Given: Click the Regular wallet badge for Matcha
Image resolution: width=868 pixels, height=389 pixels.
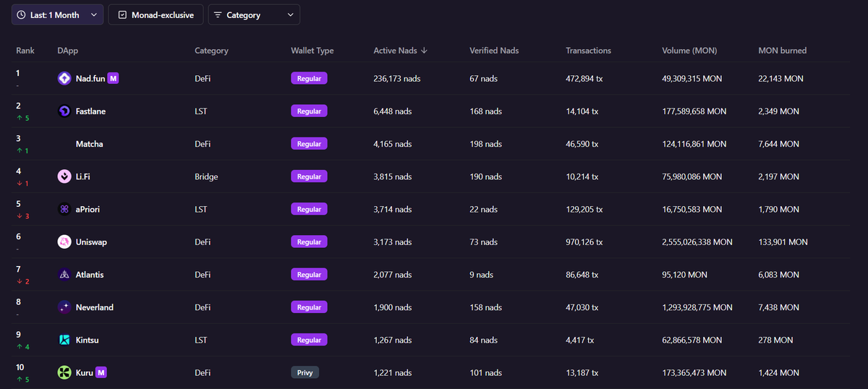Looking at the screenshot, I should coord(309,144).
